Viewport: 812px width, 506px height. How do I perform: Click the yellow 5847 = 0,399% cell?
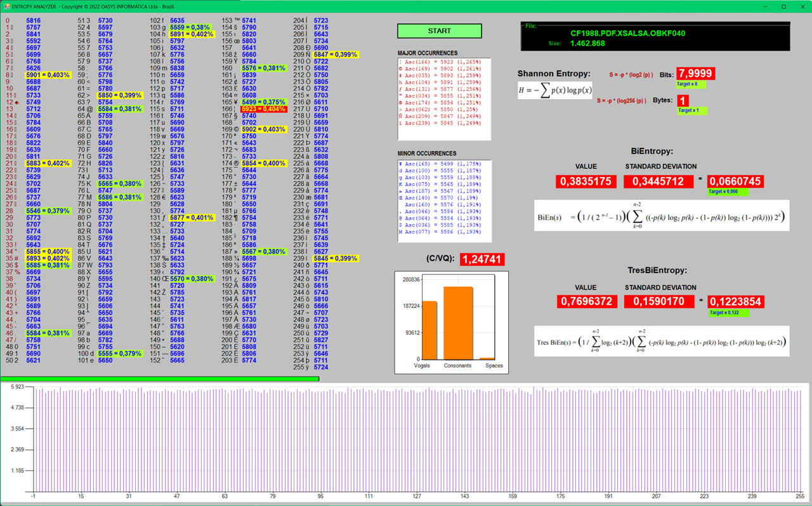[x=336, y=55]
